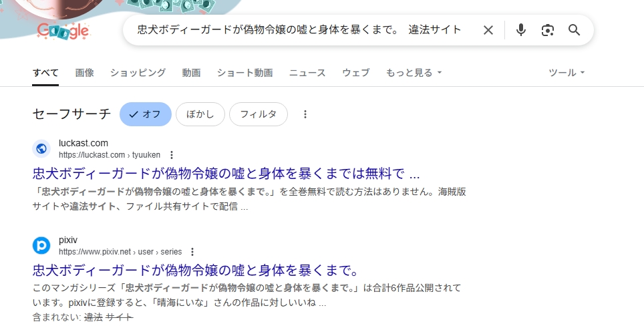Screen dimensions: 644x336
Task: Click the Google logo doodle
Action: (63, 31)
